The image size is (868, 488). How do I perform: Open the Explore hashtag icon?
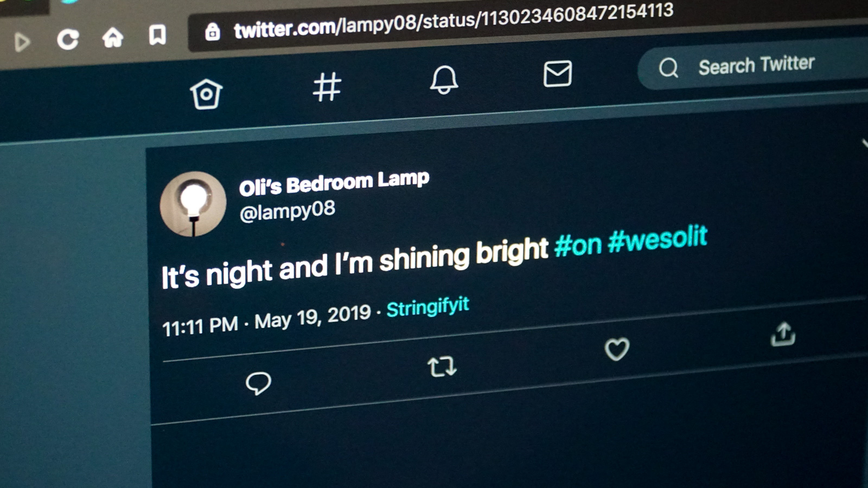coord(327,86)
